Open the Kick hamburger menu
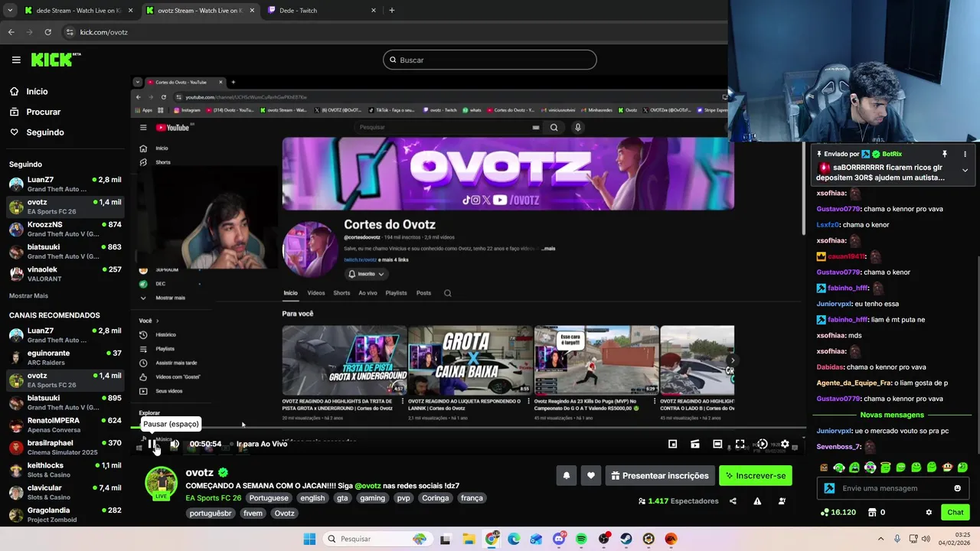The height and width of the screenshot is (551, 980). click(x=16, y=60)
